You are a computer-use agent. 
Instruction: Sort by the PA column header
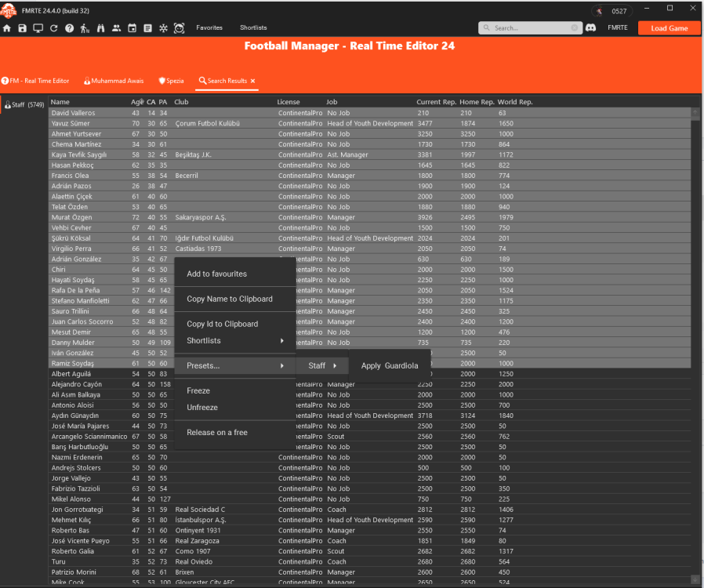pyautogui.click(x=162, y=102)
